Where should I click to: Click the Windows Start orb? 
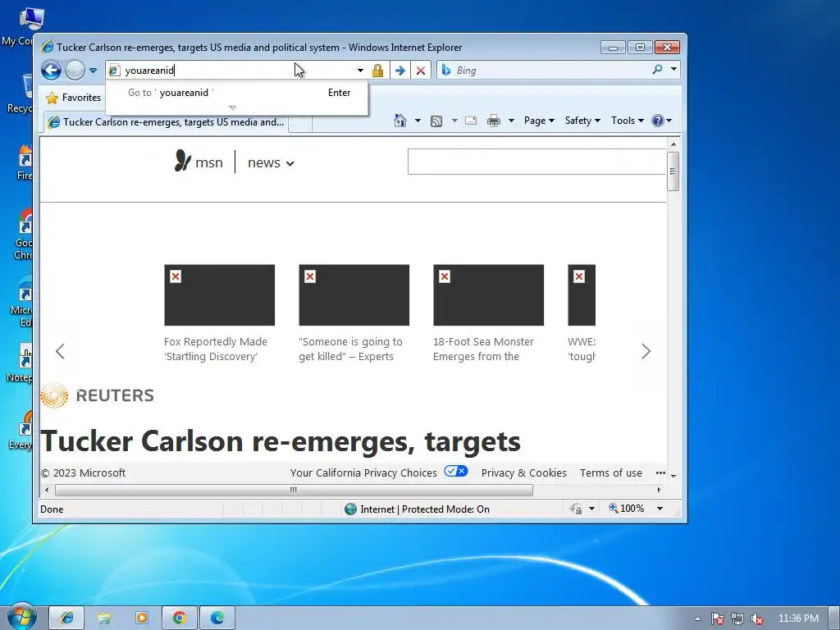tap(21, 617)
